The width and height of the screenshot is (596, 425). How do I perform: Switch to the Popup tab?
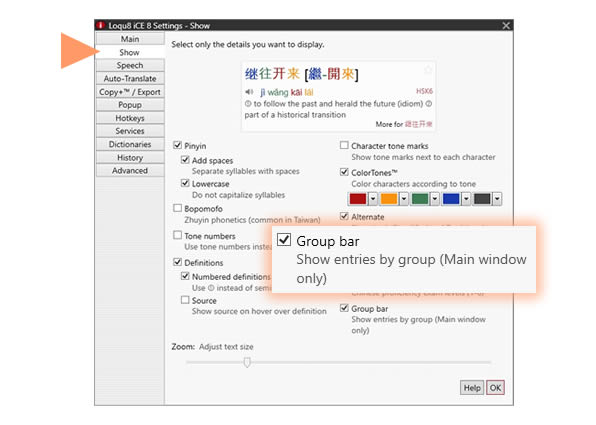click(130, 105)
